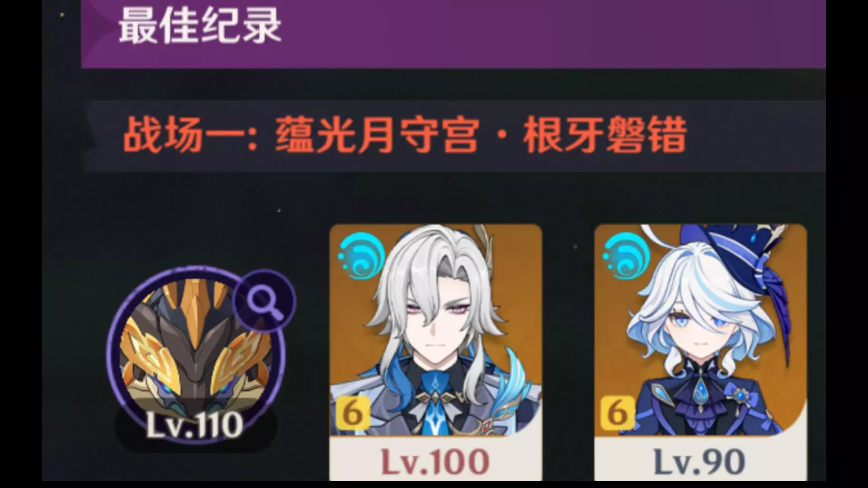Viewport: 868px width, 488px height.
Task: Click the constellation 6 badge on Neuvillette's card
Action: (x=353, y=413)
